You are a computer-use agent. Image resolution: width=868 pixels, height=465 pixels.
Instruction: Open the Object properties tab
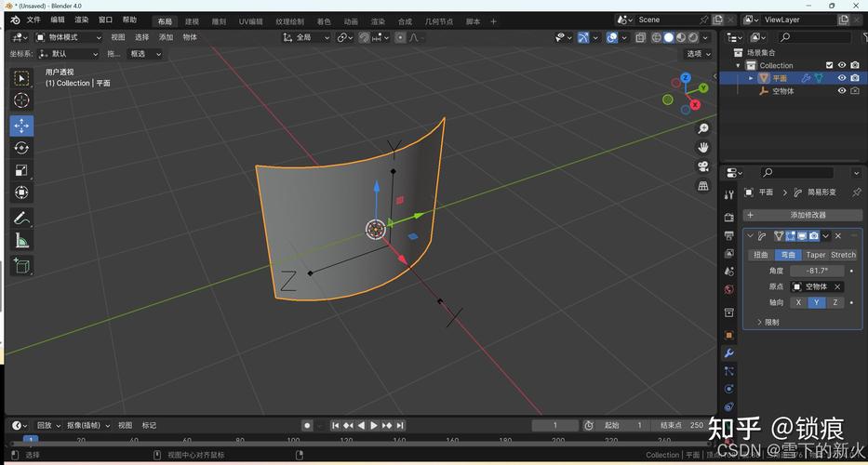click(x=729, y=335)
